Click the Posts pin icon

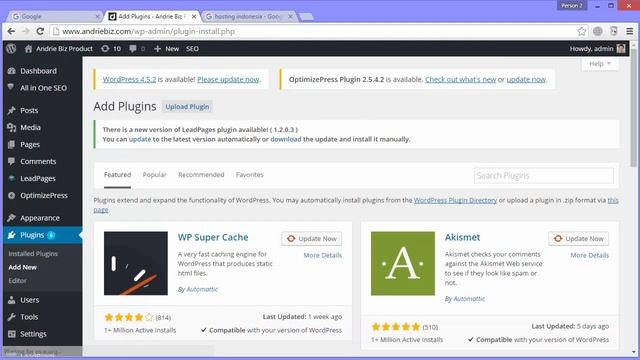coord(11,110)
